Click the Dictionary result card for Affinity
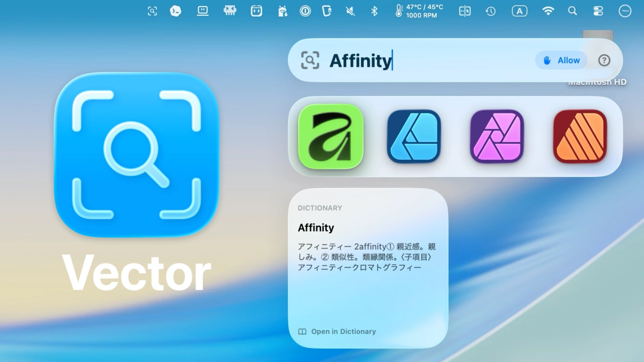Image resolution: width=644 pixels, height=362 pixels. pos(368,268)
